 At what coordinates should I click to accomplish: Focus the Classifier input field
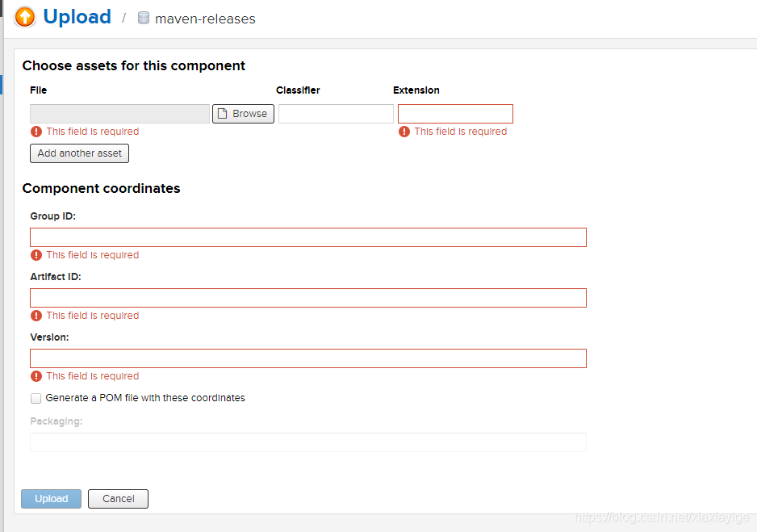[x=336, y=114]
